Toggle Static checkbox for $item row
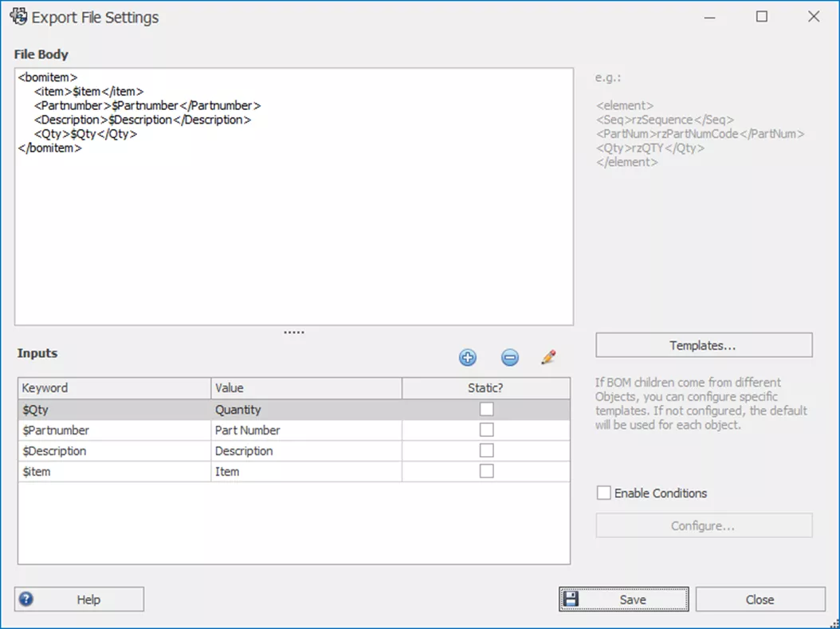This screenshot has width=840, height=629. pos(486,471)
